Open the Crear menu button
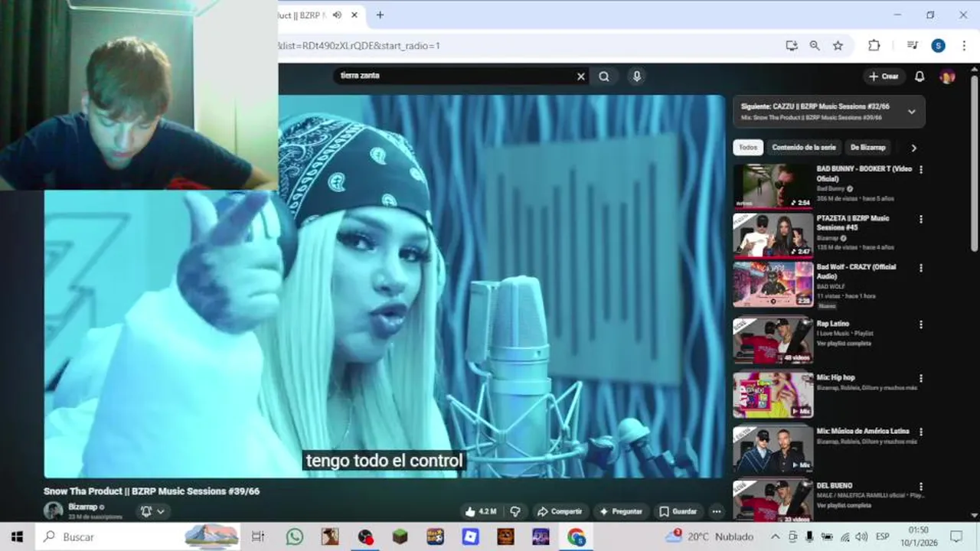 click(x=884, y=77)
